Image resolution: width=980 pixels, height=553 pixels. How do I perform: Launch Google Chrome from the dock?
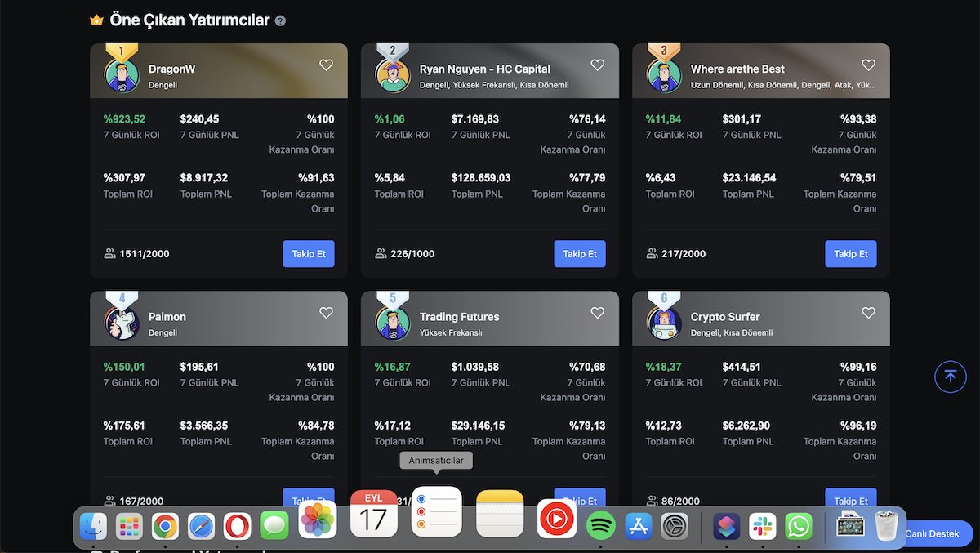[x=165, y=527]
